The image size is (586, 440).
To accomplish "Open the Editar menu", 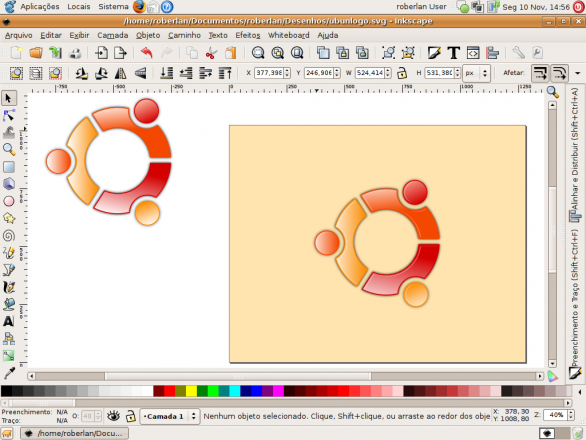I will coord(51,35).
